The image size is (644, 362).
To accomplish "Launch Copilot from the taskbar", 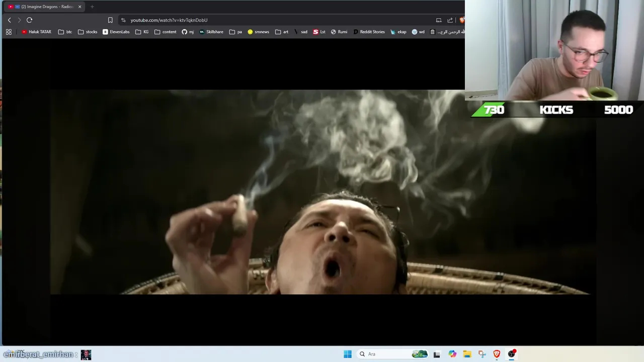I will [452, 354].
